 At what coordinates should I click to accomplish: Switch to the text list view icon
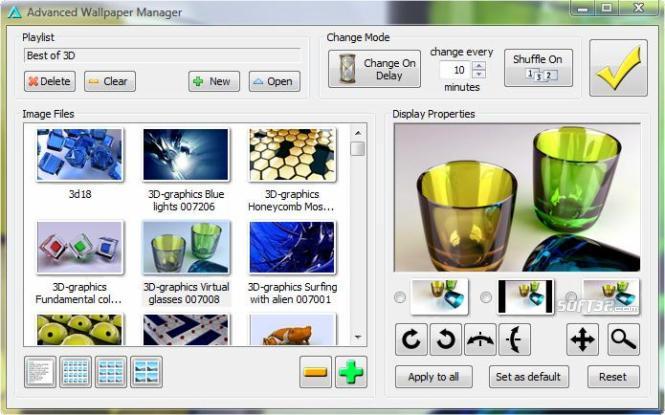pyautogui.click(x=40, y=372)
